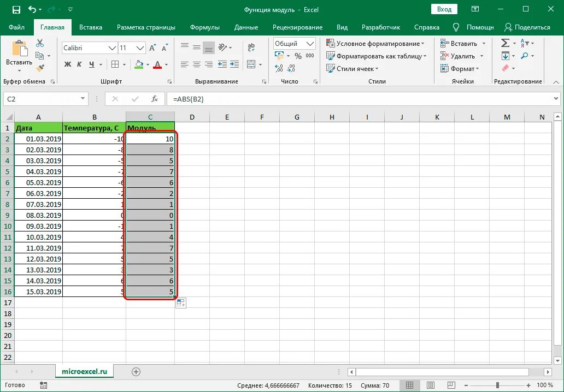Apply red font color A icon

click(x=157, y=64)
